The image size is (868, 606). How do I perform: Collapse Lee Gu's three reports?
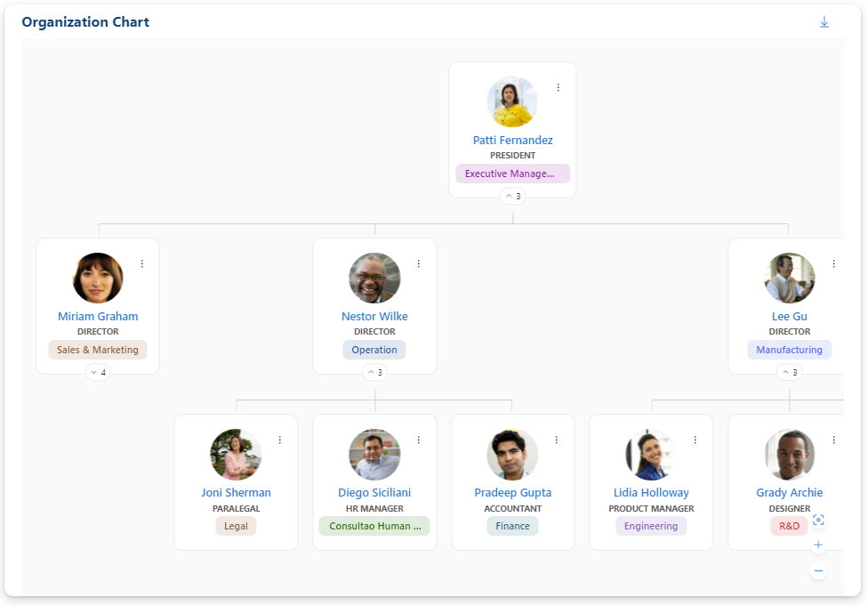tap(789, 372)
